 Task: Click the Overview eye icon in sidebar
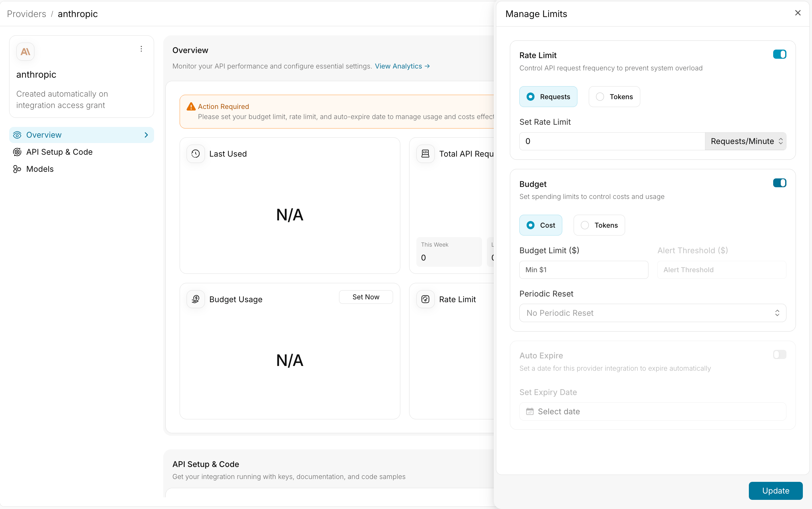pos(17,135)
